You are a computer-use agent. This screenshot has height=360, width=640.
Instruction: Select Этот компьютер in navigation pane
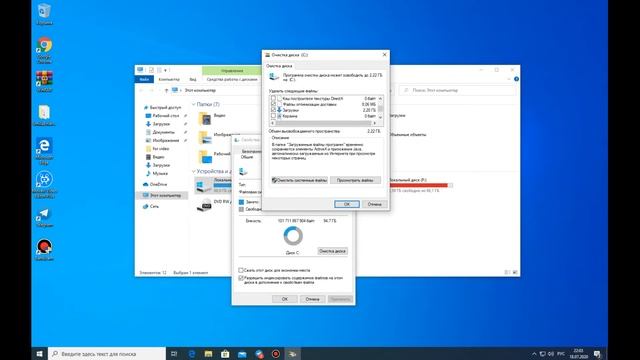165,196
